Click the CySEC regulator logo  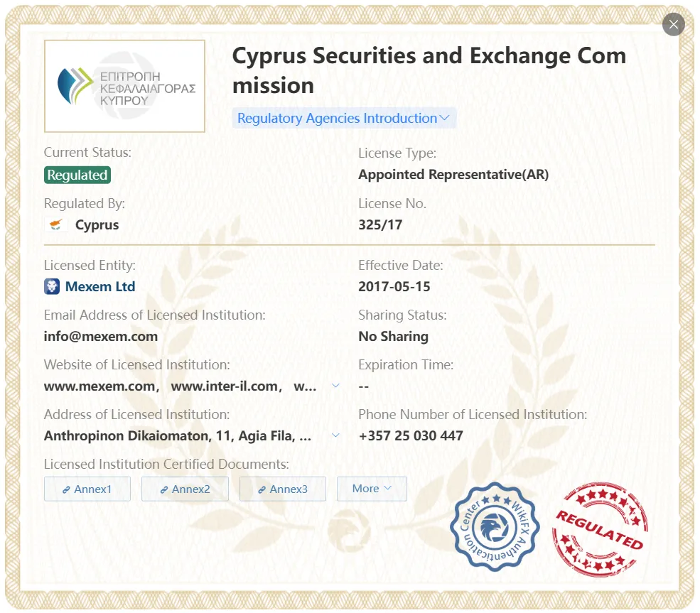click(x=124, y=86)
